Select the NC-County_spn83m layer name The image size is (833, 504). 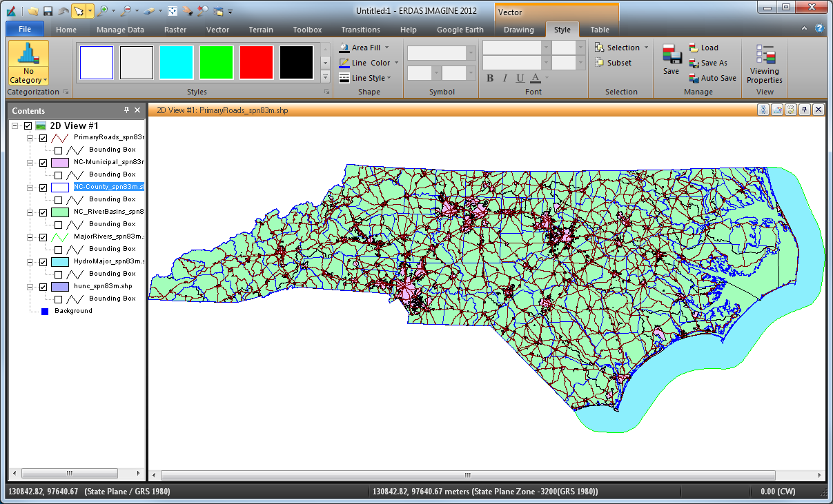[108, 187]
